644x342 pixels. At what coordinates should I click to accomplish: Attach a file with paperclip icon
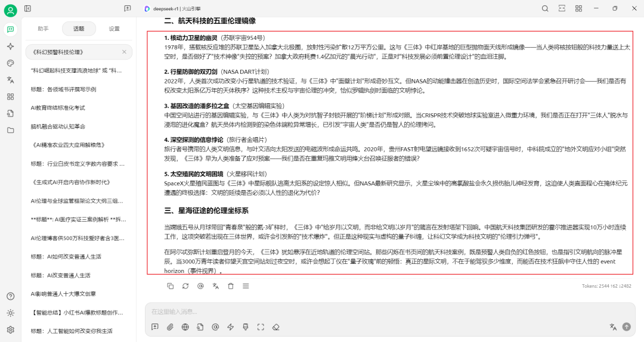coord(170,327)
